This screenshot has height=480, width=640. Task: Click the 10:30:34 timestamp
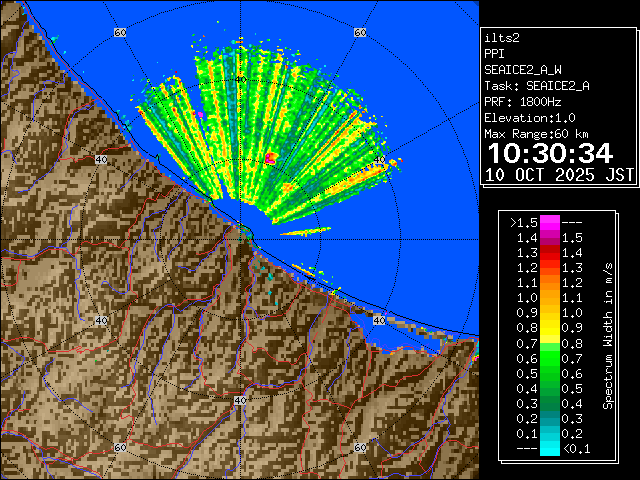click(549, 153)
